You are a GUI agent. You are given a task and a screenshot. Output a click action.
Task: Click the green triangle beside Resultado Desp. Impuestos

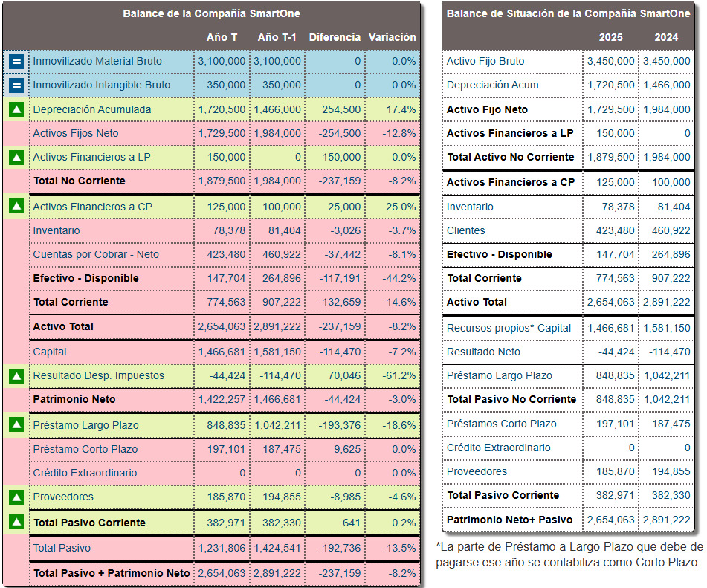click(x=16, y=375)
